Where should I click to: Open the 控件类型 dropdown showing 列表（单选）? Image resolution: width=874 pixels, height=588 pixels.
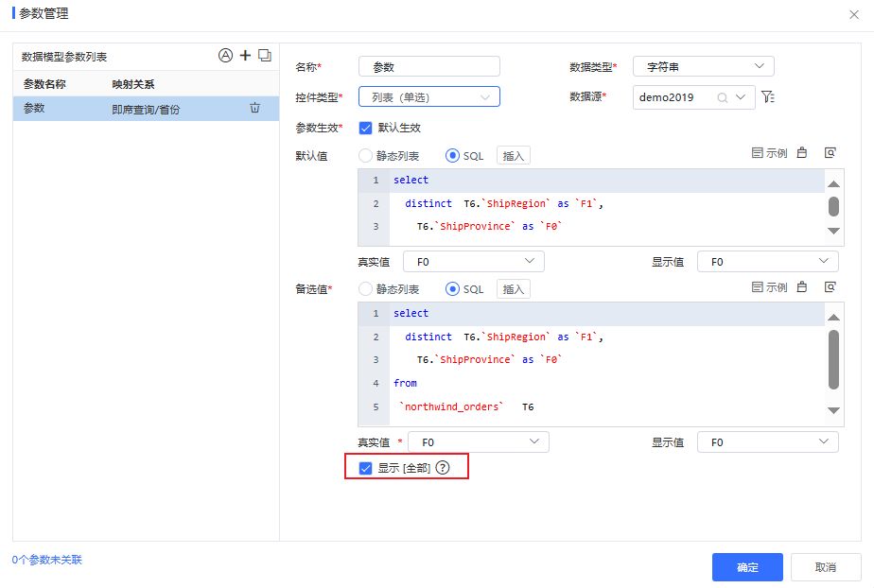(428, 96)
